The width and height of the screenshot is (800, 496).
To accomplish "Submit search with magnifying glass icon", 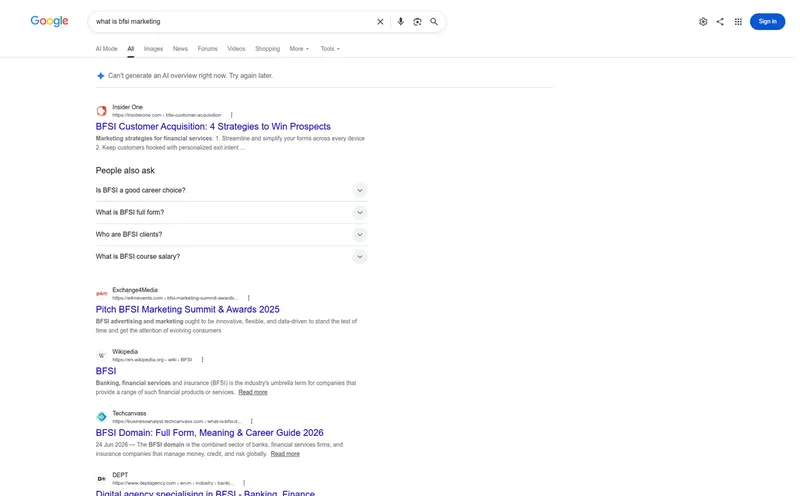I will coord(434,21).
